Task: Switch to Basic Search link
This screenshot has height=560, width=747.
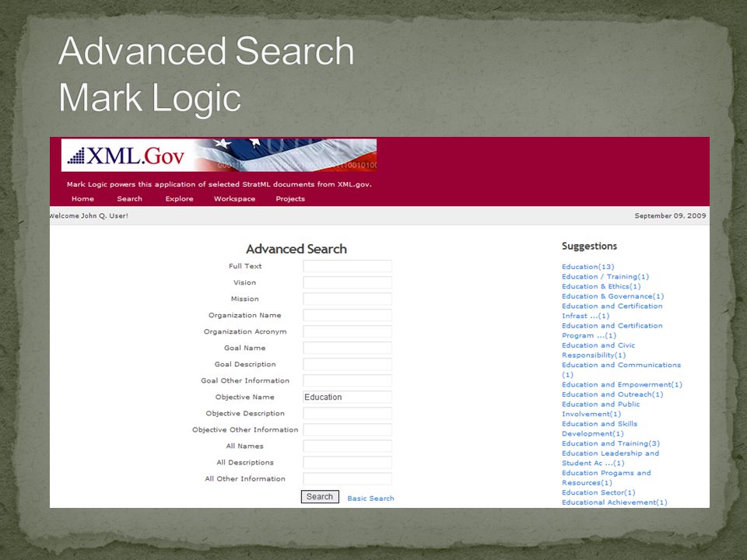Action: point(370,499)
